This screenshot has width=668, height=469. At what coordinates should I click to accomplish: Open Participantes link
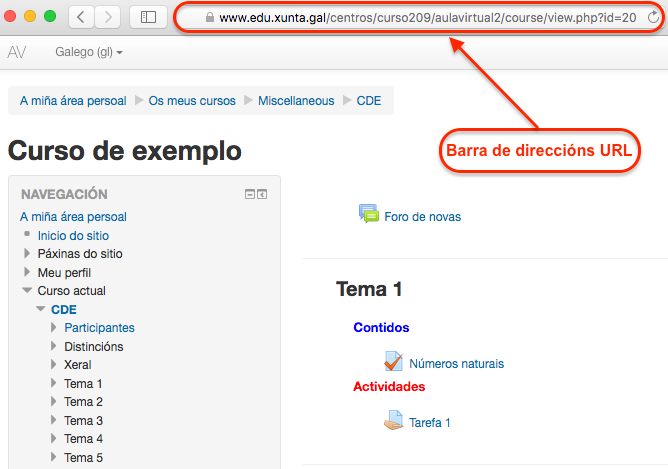point(99,328)
